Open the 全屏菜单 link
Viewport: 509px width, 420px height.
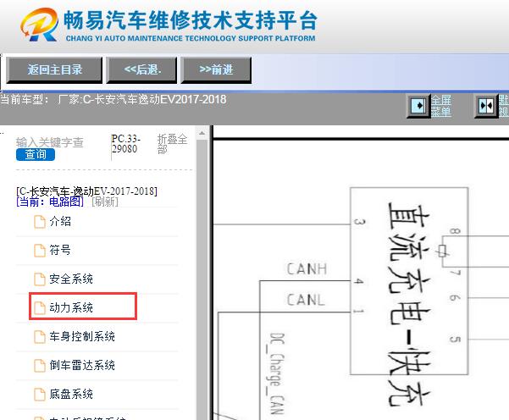[441, 106]
